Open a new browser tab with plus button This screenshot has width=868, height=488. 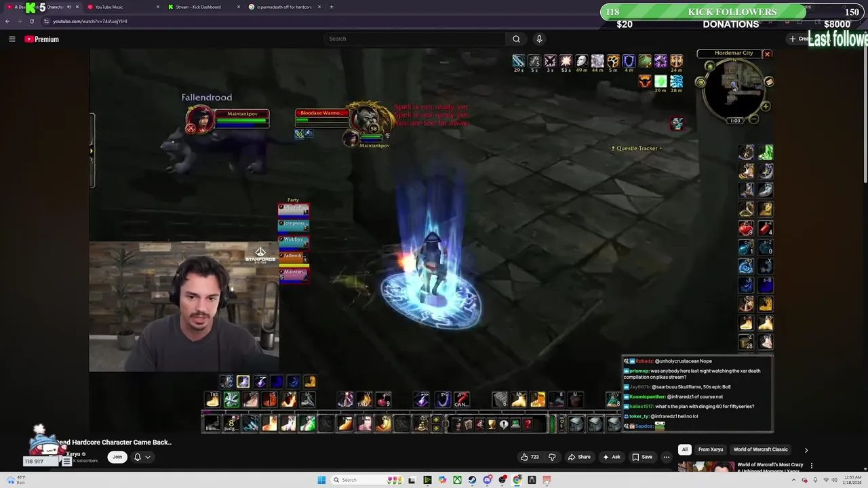tap(332, 7)
